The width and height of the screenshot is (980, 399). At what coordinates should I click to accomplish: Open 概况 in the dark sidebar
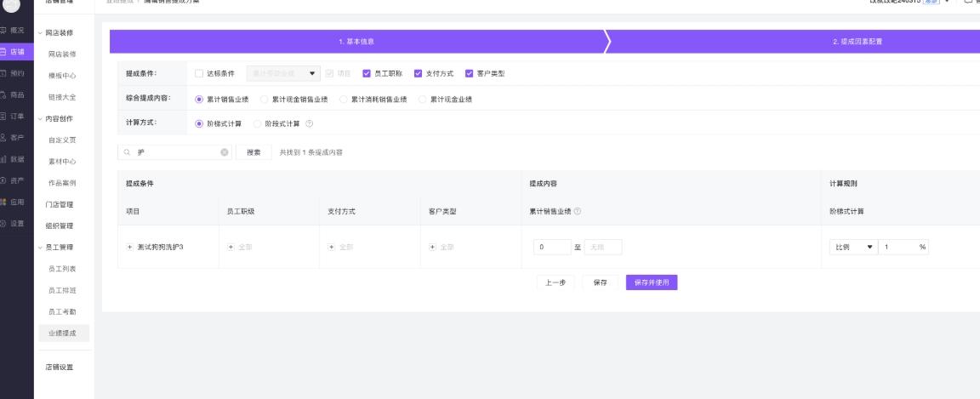[13, 30]
